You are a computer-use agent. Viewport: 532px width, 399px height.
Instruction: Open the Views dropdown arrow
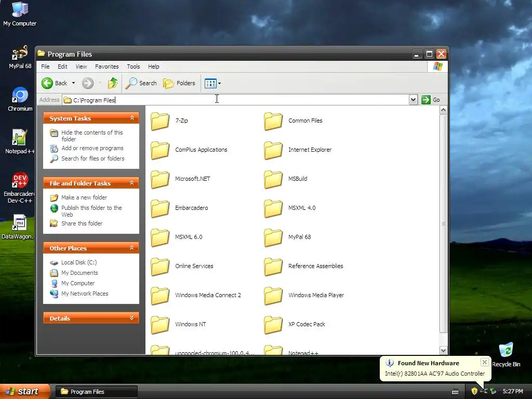pyautogui.click(x=220, y=83)
